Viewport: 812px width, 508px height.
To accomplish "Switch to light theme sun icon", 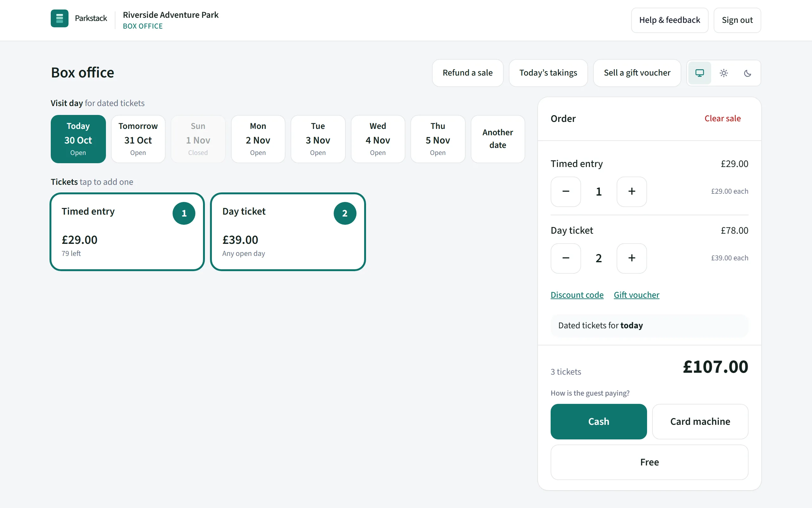I will pos(724,73).
